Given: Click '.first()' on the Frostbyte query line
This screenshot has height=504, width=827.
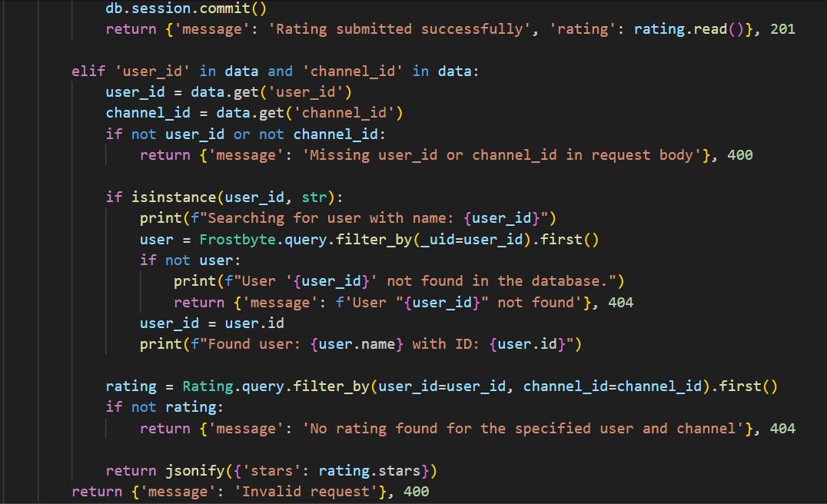Looking at the screenshot, I should 566,240.
